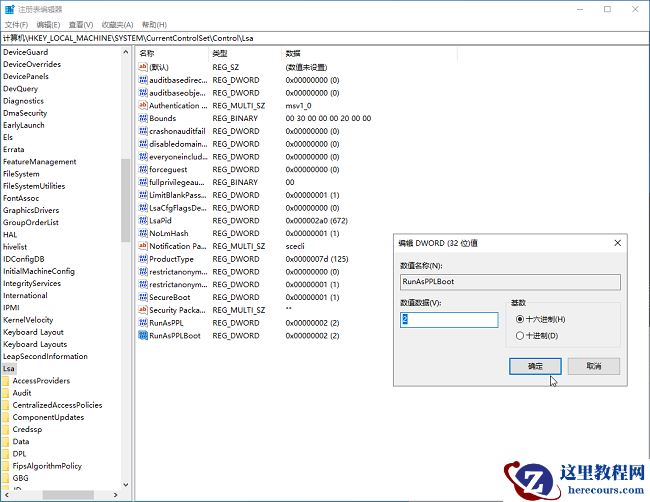Click the tree horizontal scroll left arrow

coord(7,495)
